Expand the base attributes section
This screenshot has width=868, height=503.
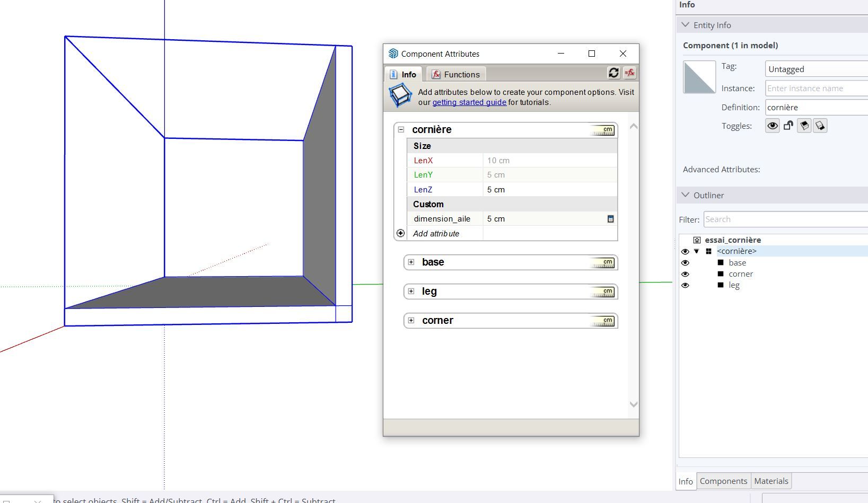tap(411, 262)
